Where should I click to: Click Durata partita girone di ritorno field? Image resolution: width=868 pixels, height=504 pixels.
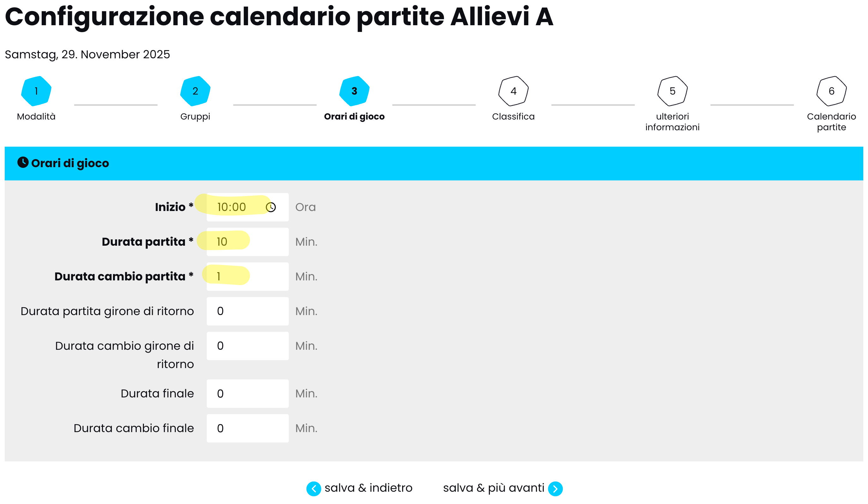(x=247, y=311)
